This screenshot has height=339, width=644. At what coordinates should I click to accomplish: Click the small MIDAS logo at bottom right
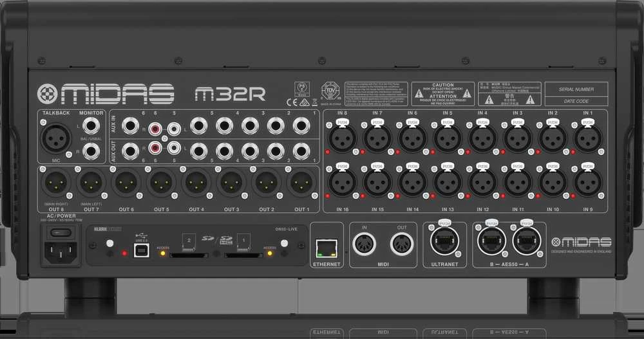pyautogui.click(x=581, y=242)
